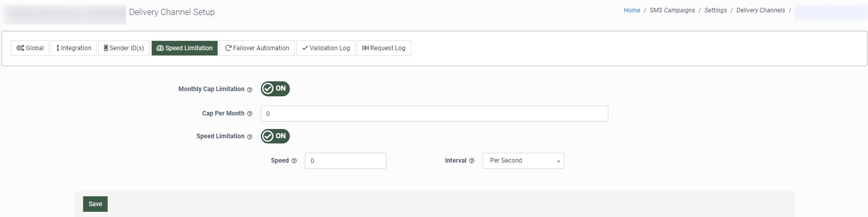Click the Request Log forward icon

365,48
